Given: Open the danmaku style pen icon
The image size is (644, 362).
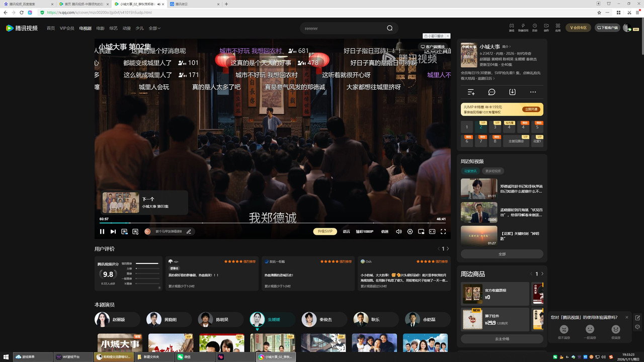Looking at the screenshot, I should tap(189, 231).
